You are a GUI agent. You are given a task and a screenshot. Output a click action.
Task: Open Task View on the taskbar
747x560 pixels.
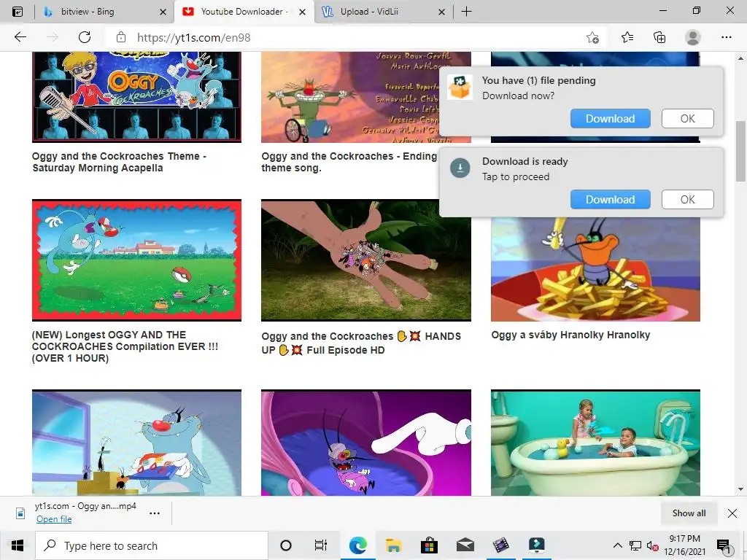click(321, 545)
